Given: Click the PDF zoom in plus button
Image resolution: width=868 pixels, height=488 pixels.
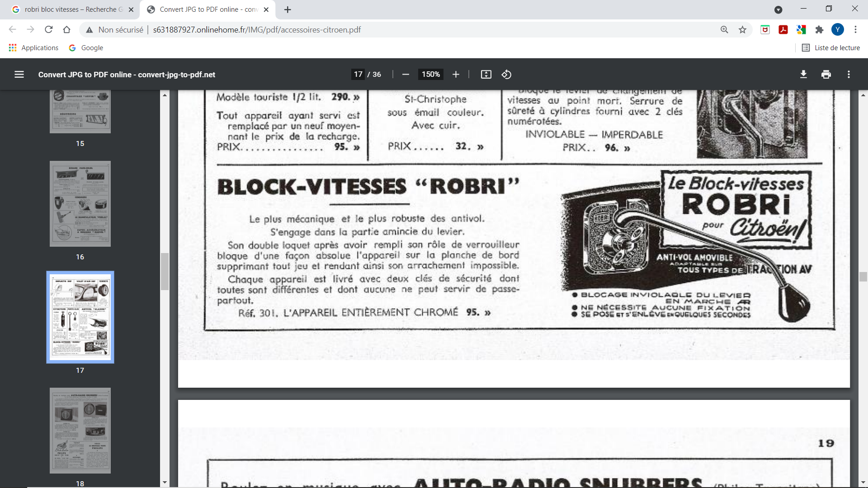Looking at the screenshot, I should 456,75.
